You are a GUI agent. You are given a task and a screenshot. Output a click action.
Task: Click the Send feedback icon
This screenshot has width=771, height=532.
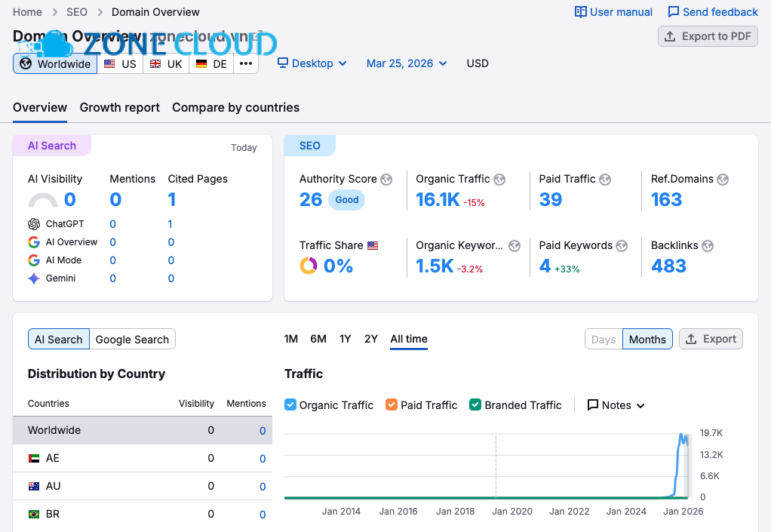674,11
